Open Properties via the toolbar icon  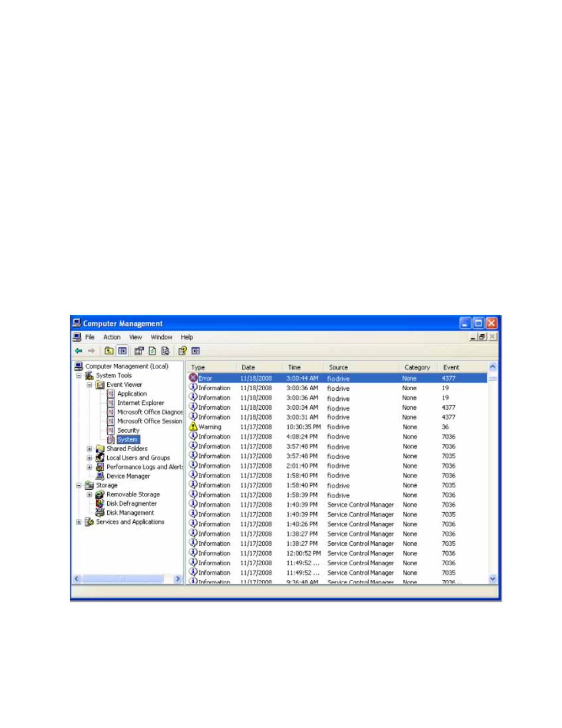[139, 351]
